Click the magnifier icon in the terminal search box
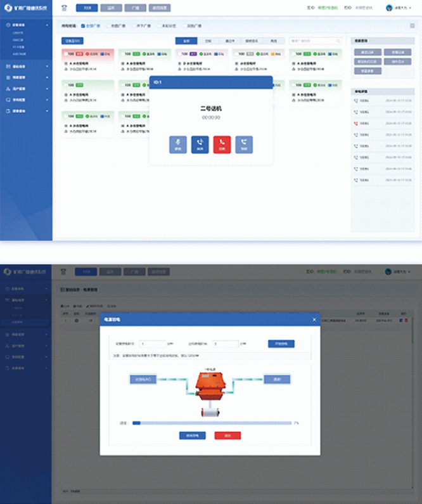The width and height of the screenshot is (422, 504). click(338, 41)
